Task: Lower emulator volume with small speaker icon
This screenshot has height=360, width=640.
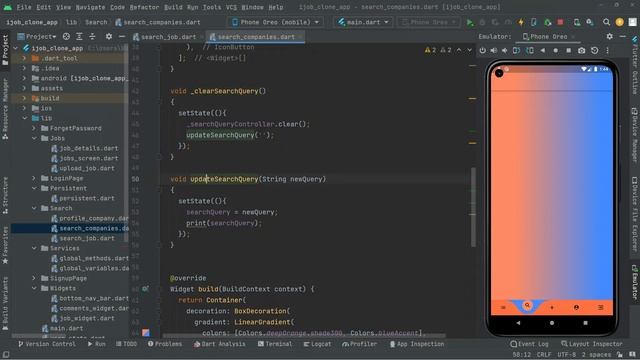Action: pyautogui.click(x=504, y=51)
